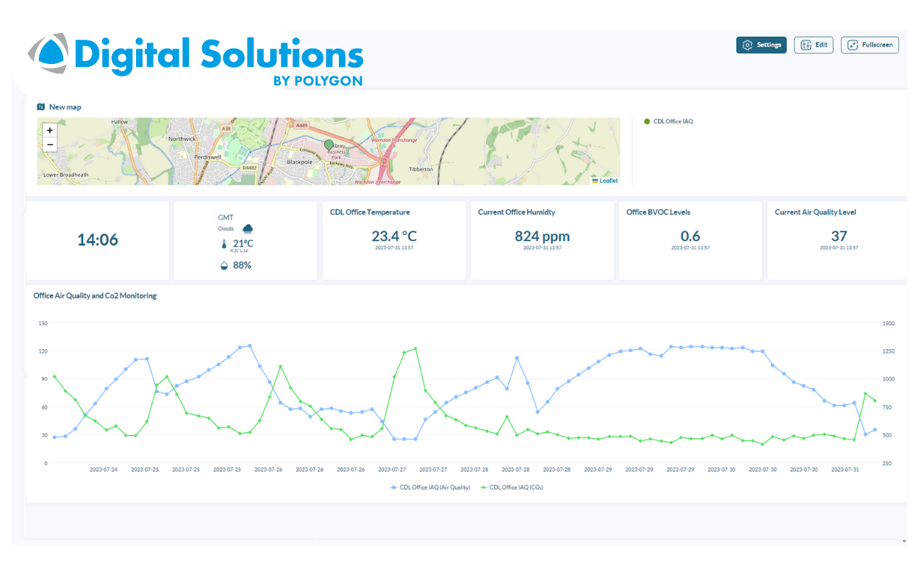Click the Edit dashboard button
This screenshot has width=919, height=588.
(813, 45)
